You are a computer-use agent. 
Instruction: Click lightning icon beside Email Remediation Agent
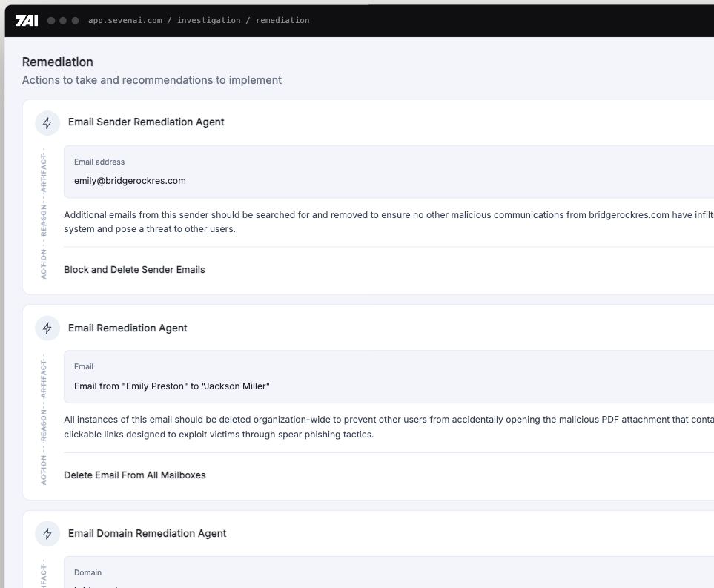[47, 328]
